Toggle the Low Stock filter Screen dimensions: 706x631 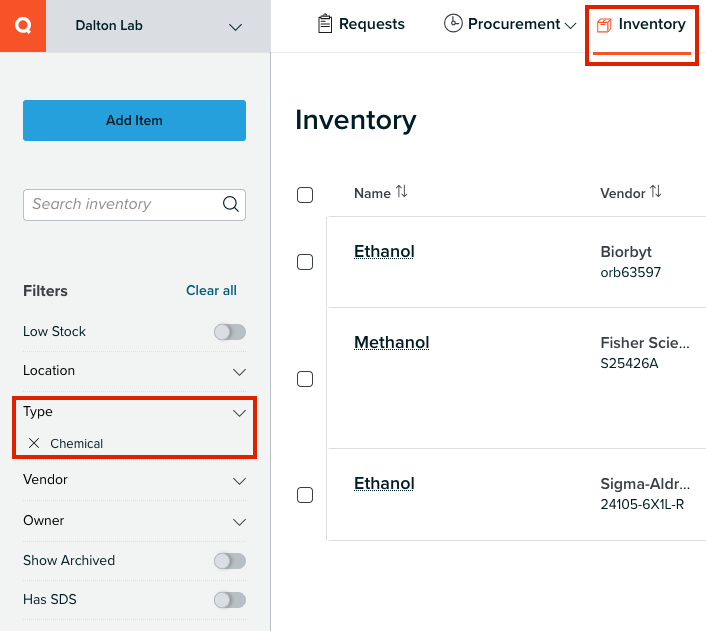click(230, 332)
